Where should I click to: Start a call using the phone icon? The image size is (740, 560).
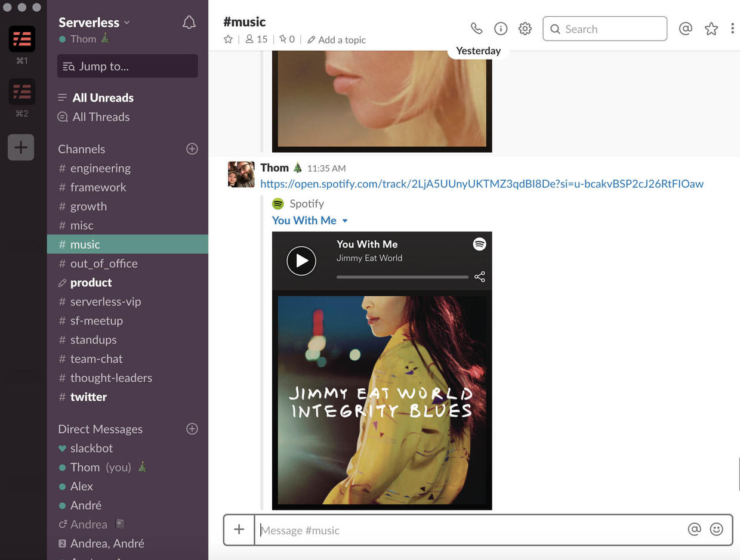476,28
